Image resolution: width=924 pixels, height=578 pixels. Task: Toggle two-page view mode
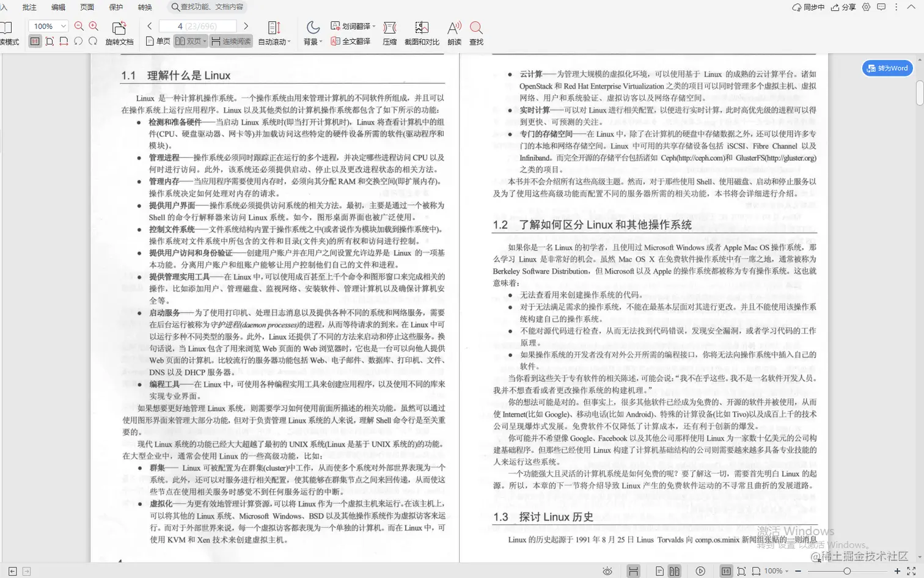[190, 41]
